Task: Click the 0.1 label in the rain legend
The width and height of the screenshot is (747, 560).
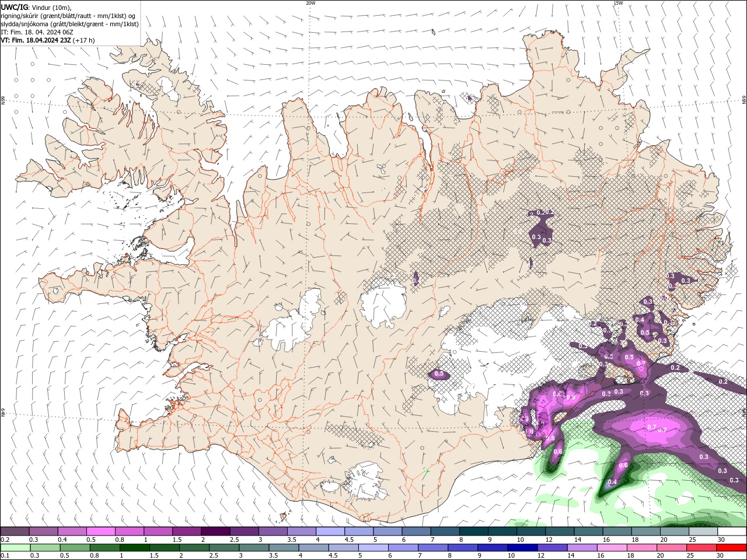Action: click(5, 556)
